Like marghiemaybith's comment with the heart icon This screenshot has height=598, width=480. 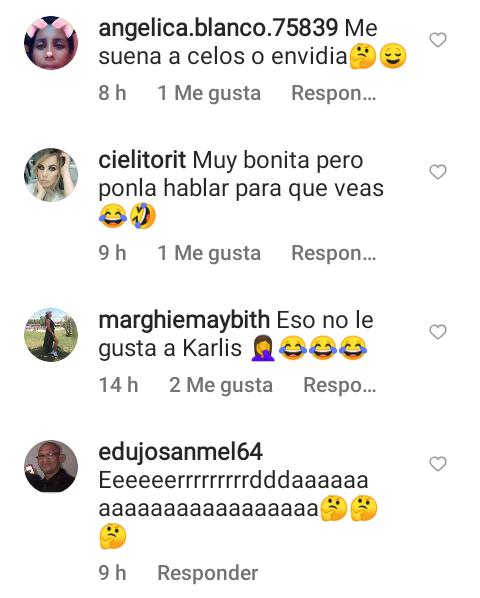(x=438, y=332)
